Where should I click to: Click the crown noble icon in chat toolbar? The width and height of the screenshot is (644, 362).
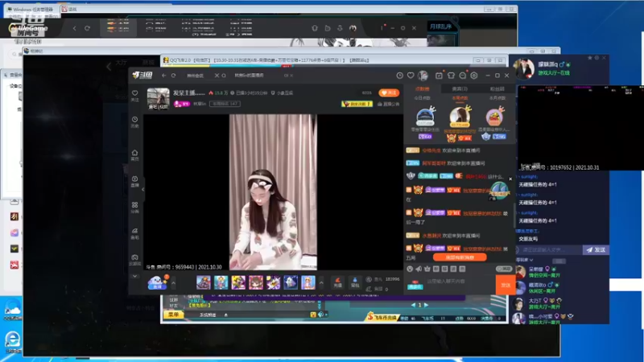(x=427, y=269)
